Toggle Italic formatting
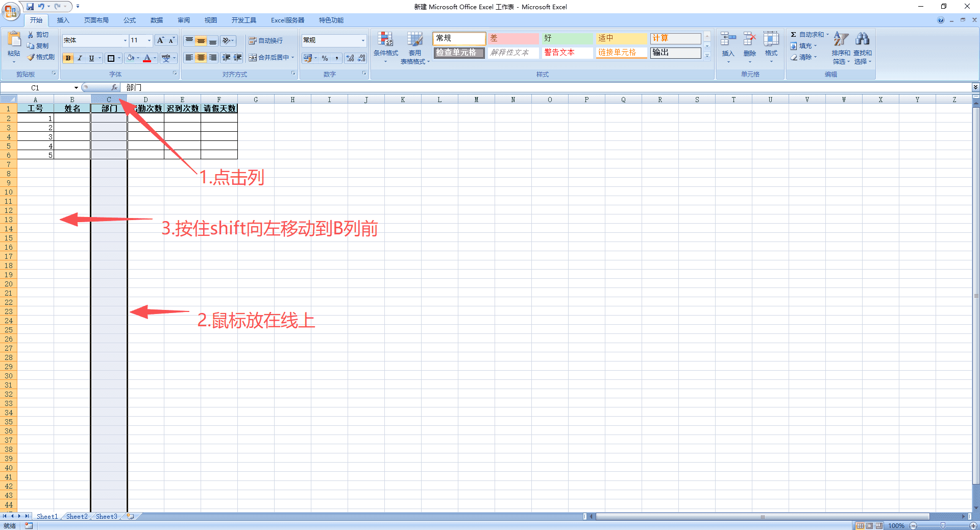Viewport: 980px width, 530px height. pos(80,58)
